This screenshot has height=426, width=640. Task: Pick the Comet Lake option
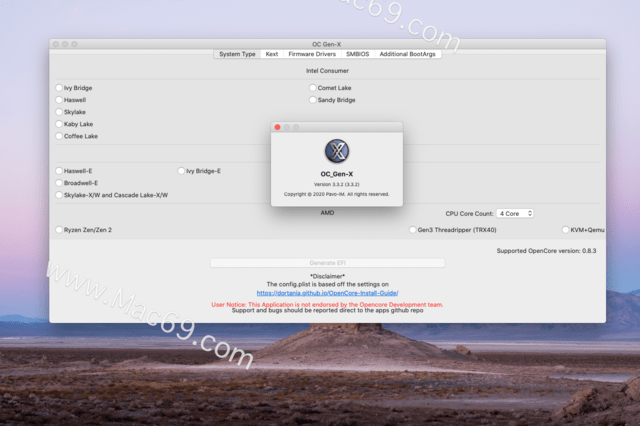click(313, 88)
